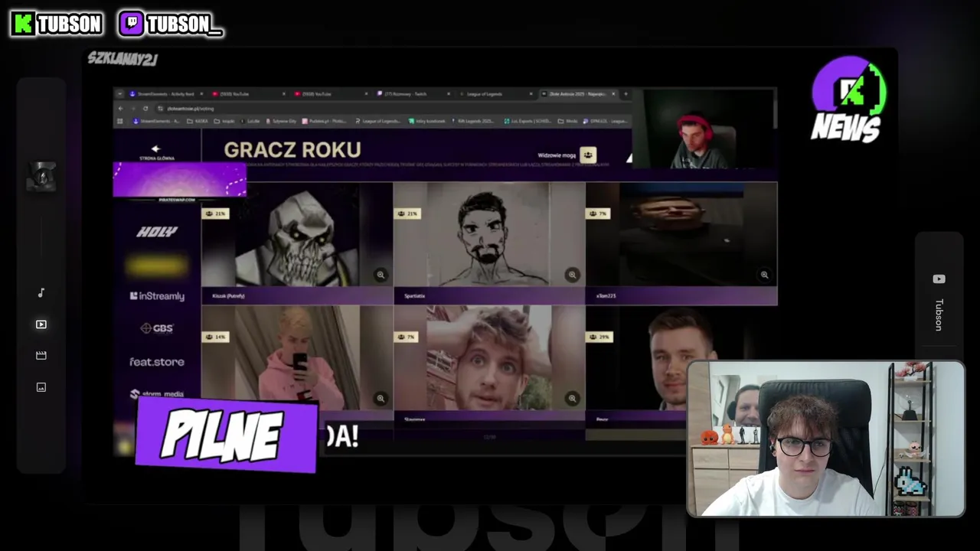Open the storm media sponsor logo
Viewport: 980px width, 551px height.
(157, 394)
